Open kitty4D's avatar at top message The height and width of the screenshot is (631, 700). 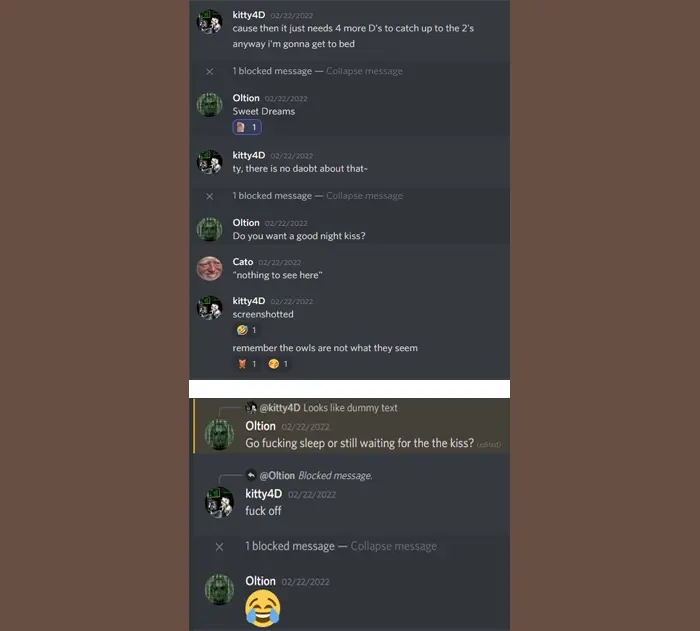click(x=209, y=21)
